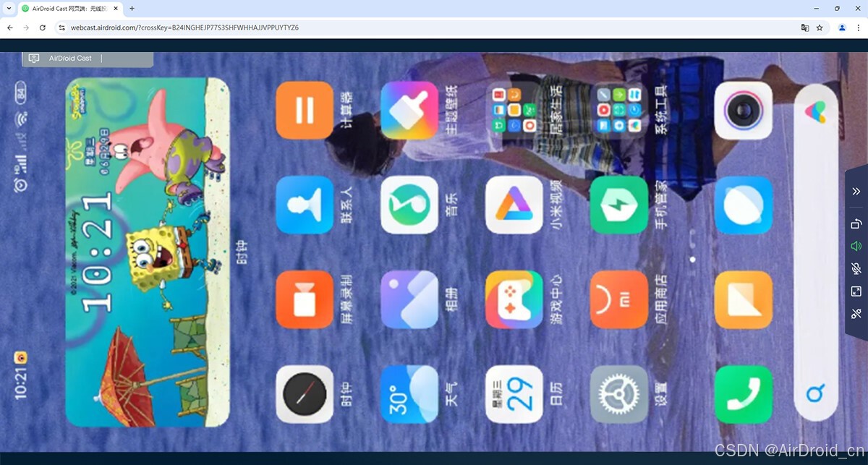
Task: Open the Chrome translate page icon
Action: click(x=804, y=27)
